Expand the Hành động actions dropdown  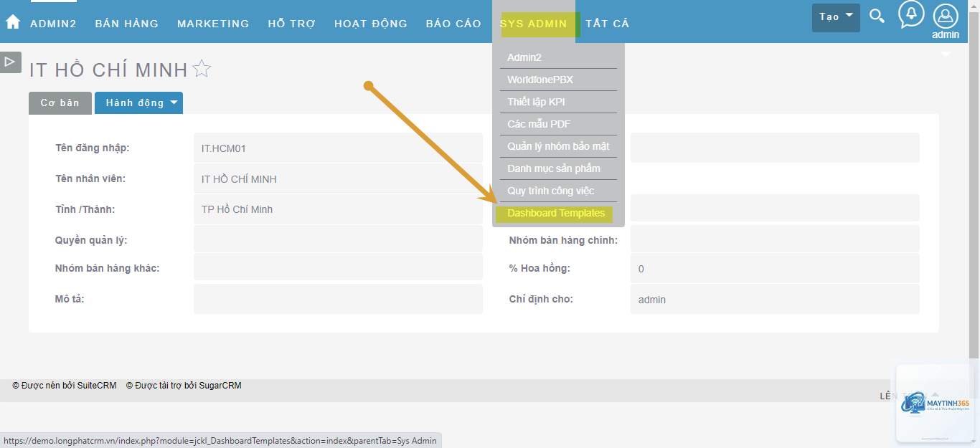[138, 103]
